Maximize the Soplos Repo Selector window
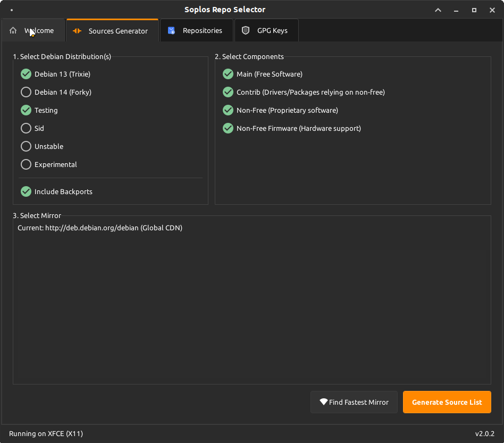 coord(474,10)
